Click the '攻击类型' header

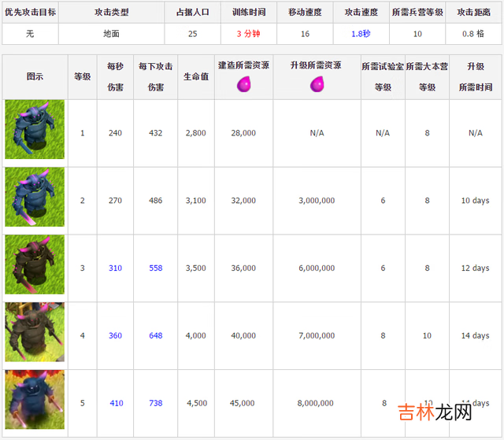click(112, 13)
